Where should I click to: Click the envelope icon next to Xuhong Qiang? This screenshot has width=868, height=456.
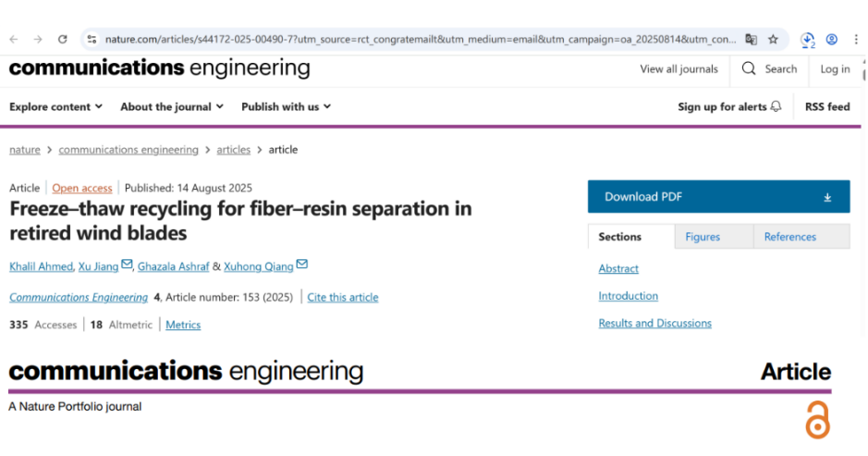click(x=301, y=265)
